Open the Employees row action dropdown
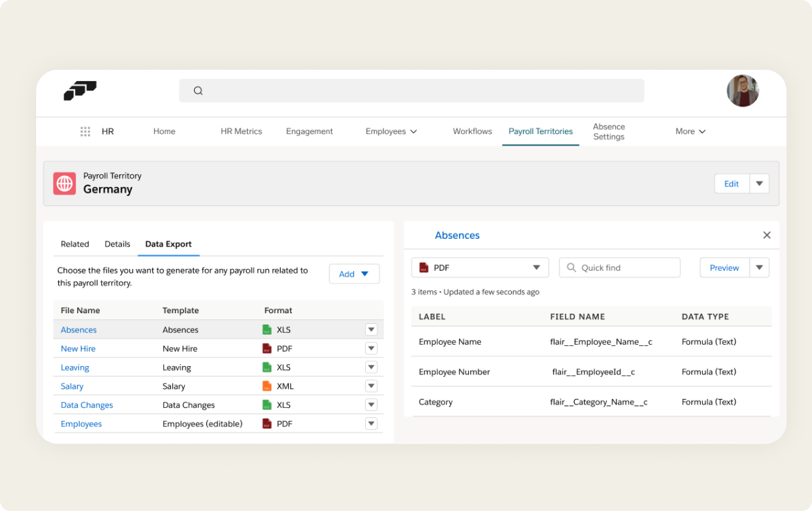The image size is (812, 511). pyautogui.click(x=371, y=424)
